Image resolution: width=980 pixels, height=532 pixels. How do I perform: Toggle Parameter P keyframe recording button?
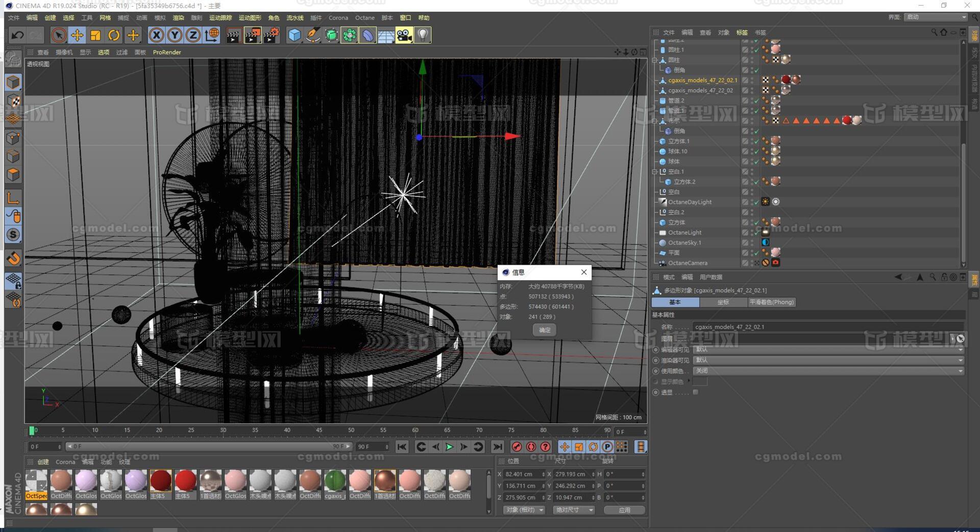[607, 447]
